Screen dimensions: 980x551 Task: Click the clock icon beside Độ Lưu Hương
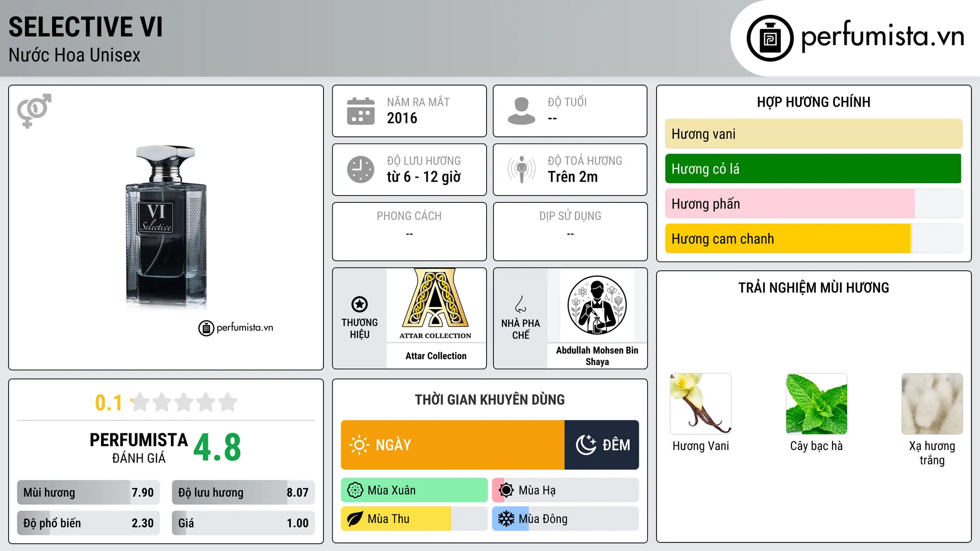[361, 169]
